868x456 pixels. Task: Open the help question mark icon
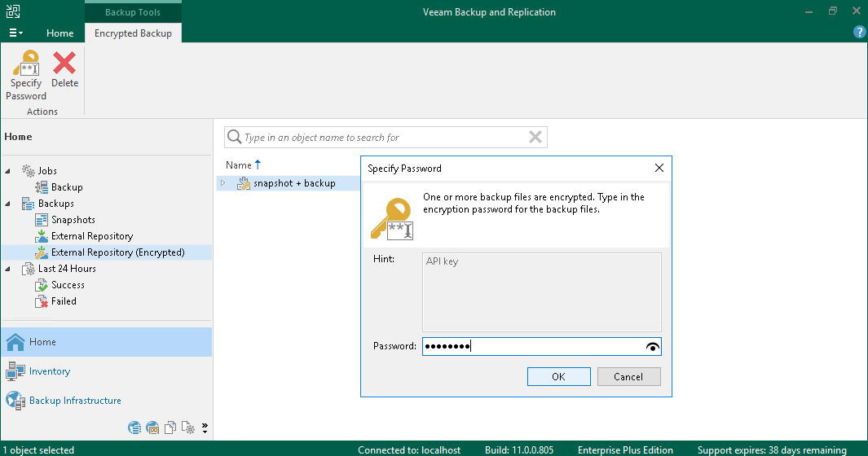click(x=859, y=33)
